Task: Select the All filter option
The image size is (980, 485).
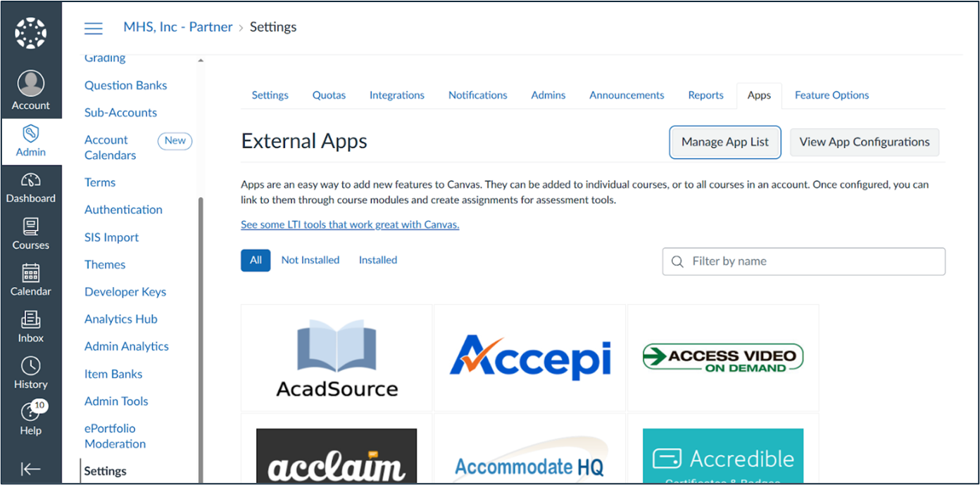Action: coord(256,260)
